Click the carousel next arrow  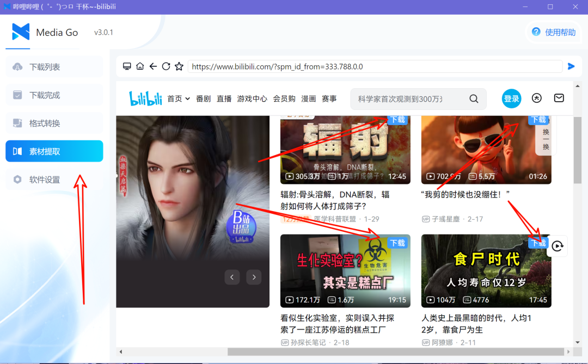(254, 277)
